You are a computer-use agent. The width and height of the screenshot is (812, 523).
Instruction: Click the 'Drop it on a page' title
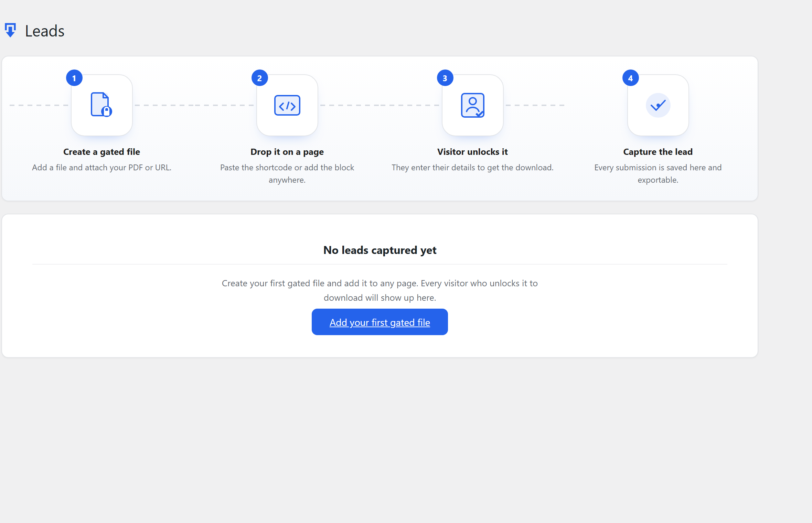[287, 152]
